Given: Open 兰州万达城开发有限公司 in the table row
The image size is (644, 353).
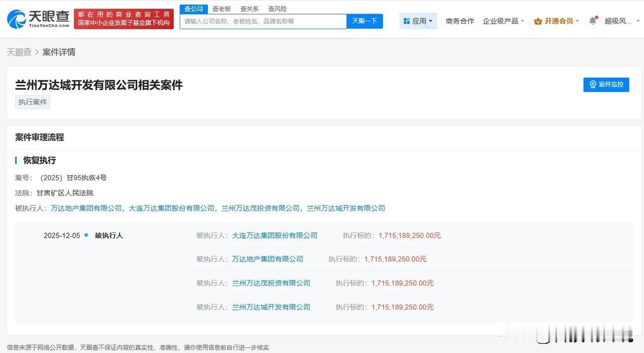Looking at the screenshot, I should pos(271,307).
